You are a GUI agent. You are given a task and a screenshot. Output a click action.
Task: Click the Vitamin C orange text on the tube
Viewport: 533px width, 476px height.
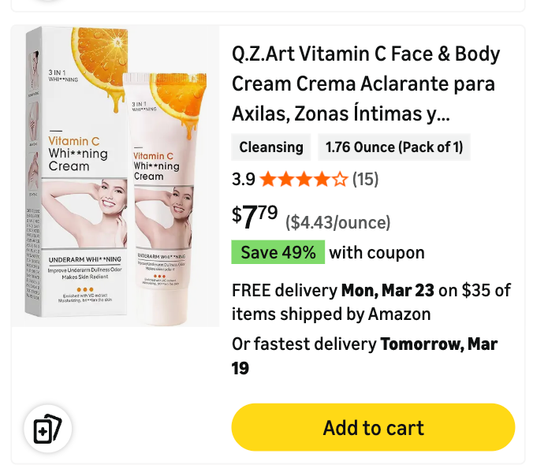[x=153, y=156]
